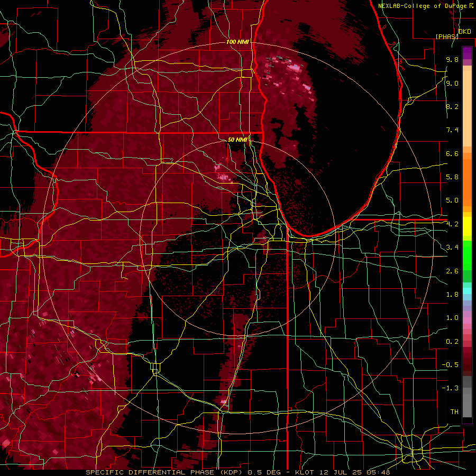Click the 9.0 scale value
The width and height of the screenshot is (476, 476).
click(452, 83)
